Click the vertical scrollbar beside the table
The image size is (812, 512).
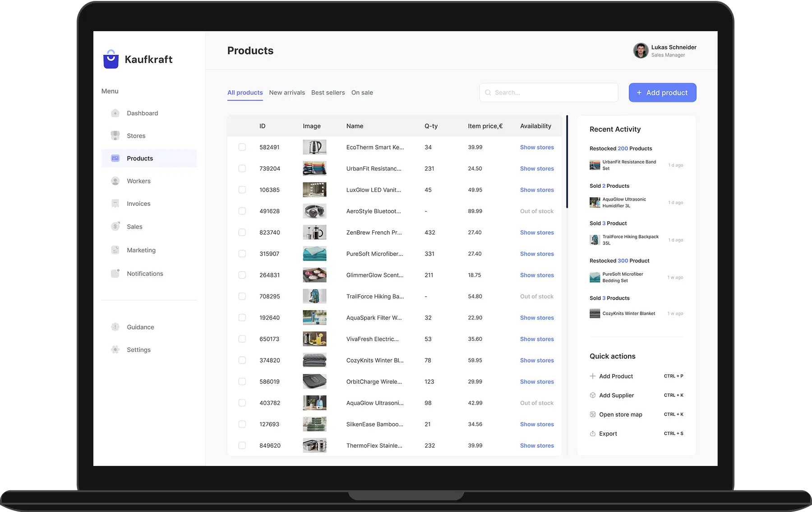(567, 163)
